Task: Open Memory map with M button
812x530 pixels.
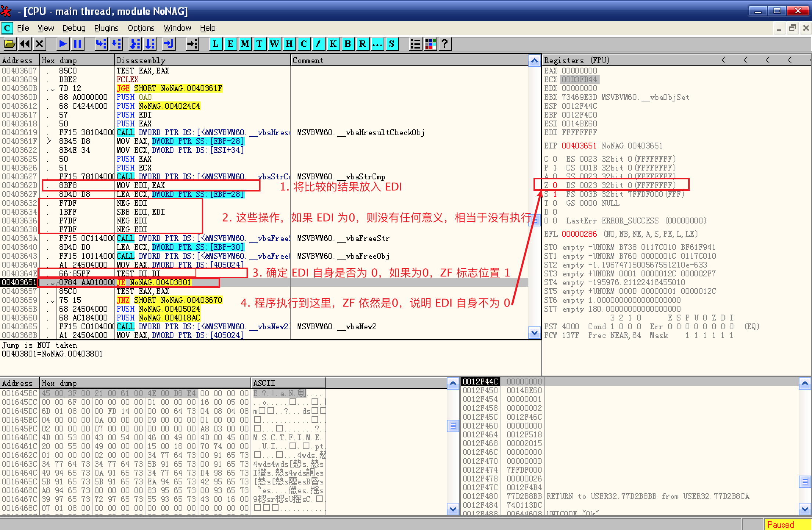Action: 245,44
